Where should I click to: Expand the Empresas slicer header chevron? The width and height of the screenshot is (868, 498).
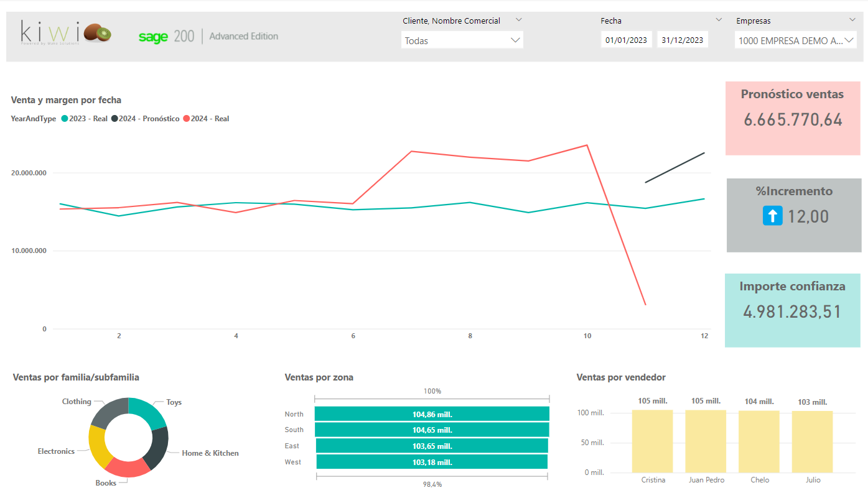click(852, 20)
